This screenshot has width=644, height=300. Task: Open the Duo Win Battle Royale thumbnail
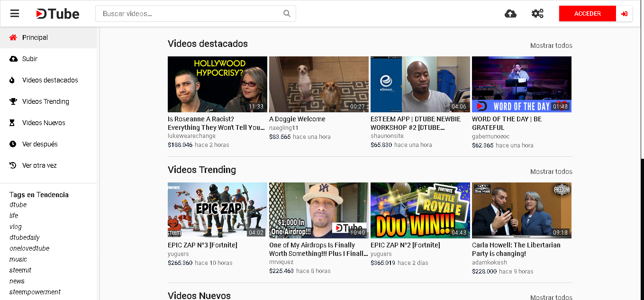tap(420, 210)
